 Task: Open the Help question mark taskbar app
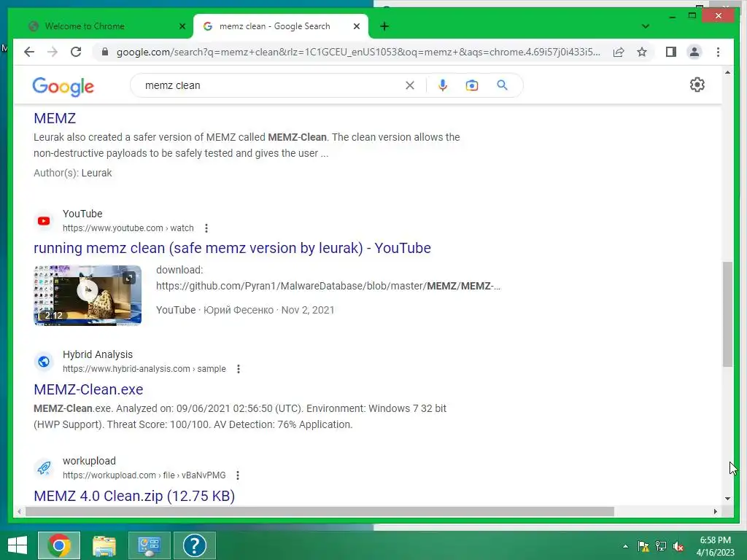[194, 545]
